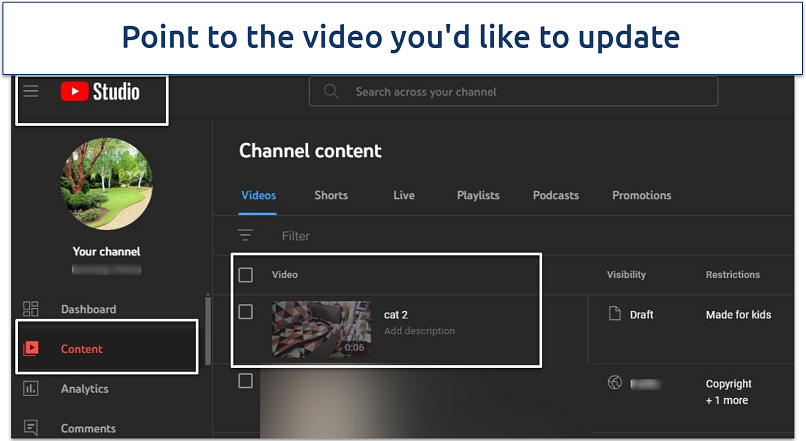Click the 0:06 duration badge on thumbnail
This screenshot has width=806, height=441.
[355, 347]
